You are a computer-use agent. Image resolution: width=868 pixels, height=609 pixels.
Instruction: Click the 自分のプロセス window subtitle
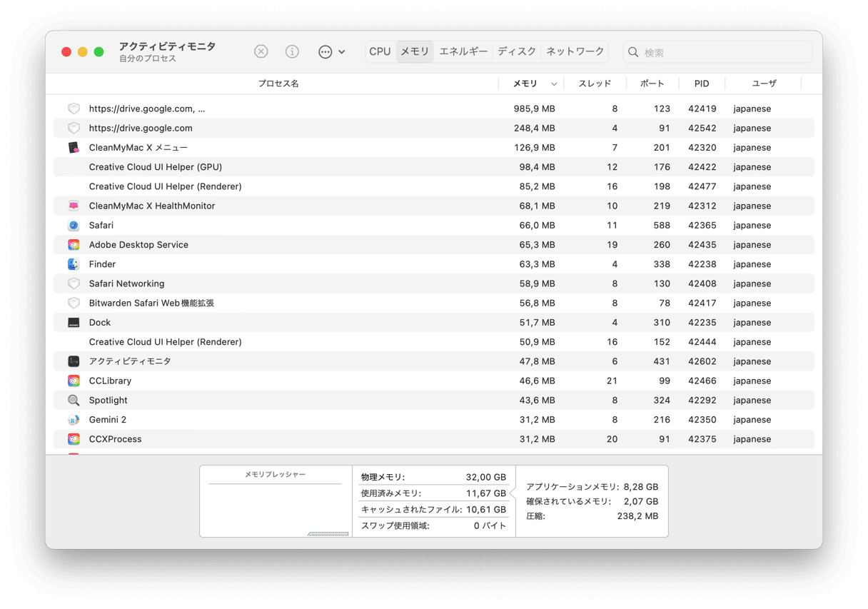[148, 59]
